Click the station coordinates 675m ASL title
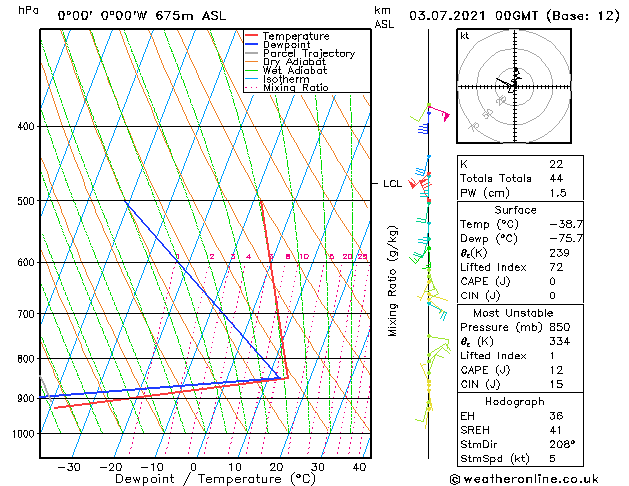This screenshot has height=486, width=629. [x=142, y=16]
